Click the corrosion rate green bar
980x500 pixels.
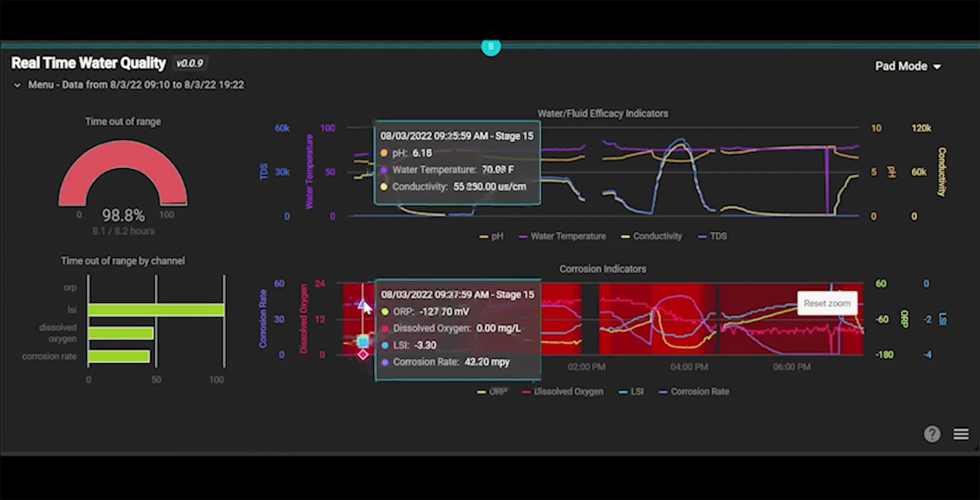(118, 356)
